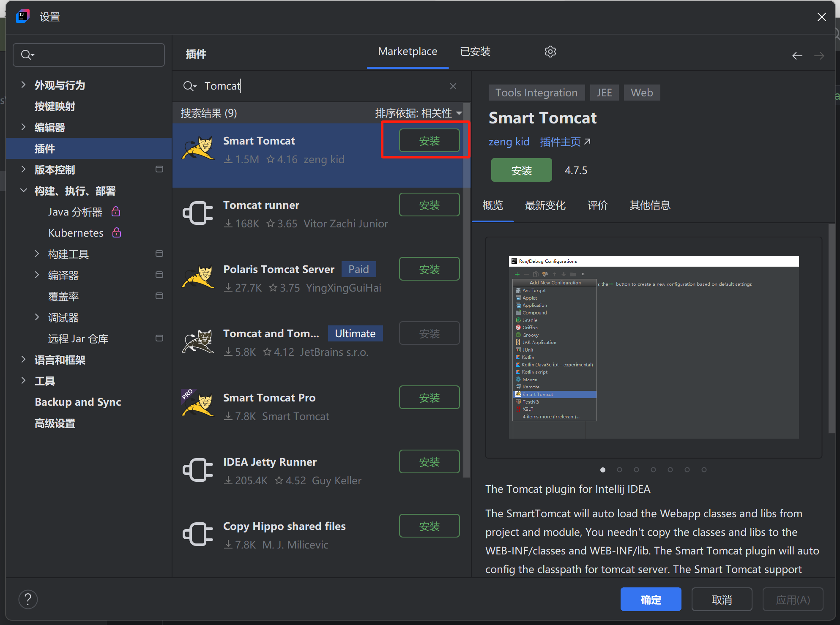Expand the 构建工具 tree node
Screen dimensions: 840x625
point(37,254)
